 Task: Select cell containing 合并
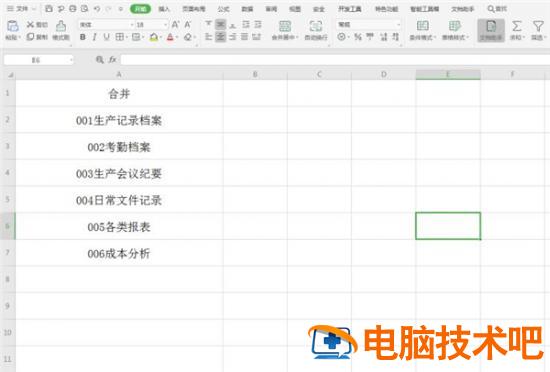119,93
